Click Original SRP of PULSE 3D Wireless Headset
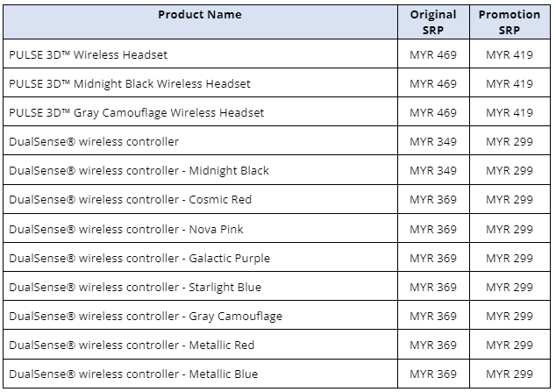 pos(433,54)
